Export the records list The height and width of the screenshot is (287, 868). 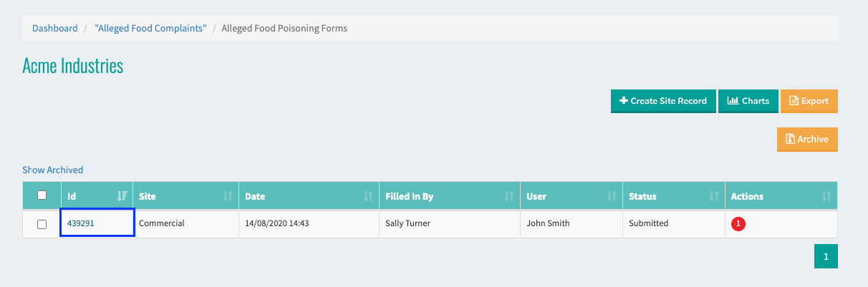click(809, 101)
